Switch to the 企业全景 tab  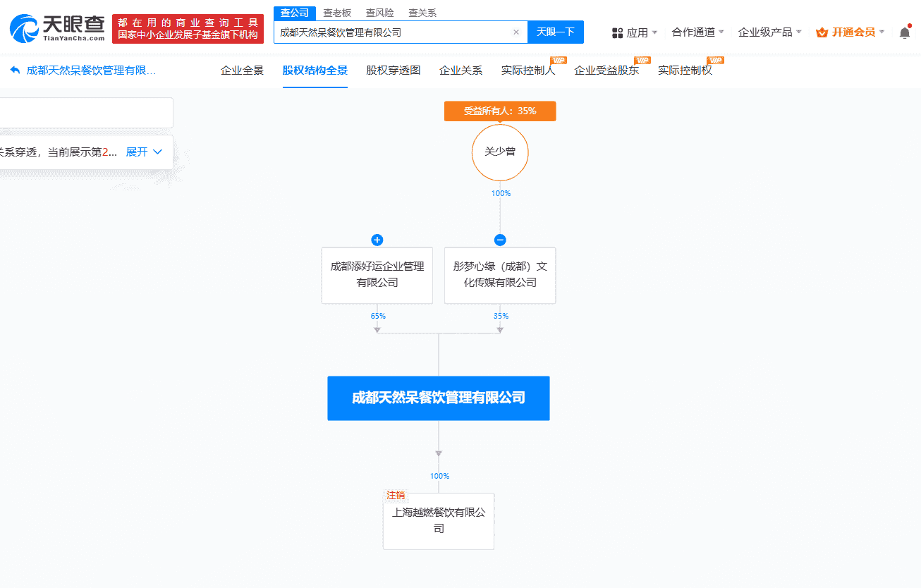pyautogui.click(x=242, y=71)
